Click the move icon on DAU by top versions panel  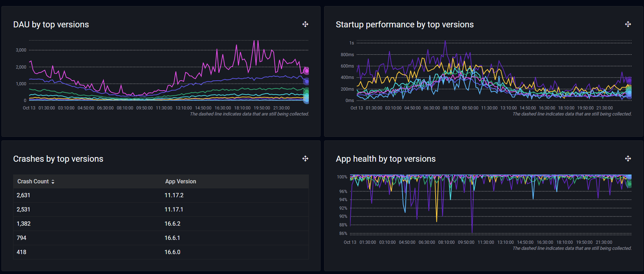click(305, 24)
